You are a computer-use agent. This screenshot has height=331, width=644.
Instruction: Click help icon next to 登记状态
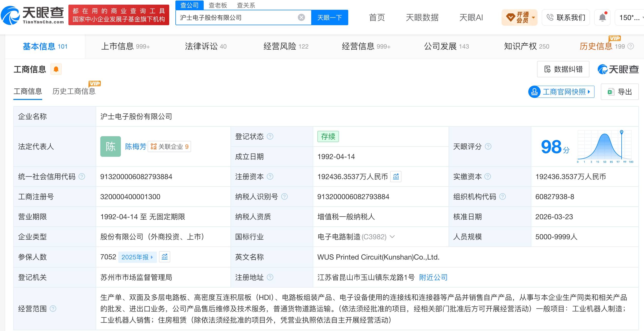tap(270, 136)
